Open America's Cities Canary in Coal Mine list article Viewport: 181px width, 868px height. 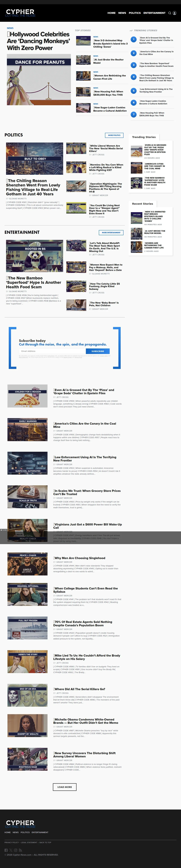tap(85, 425)
